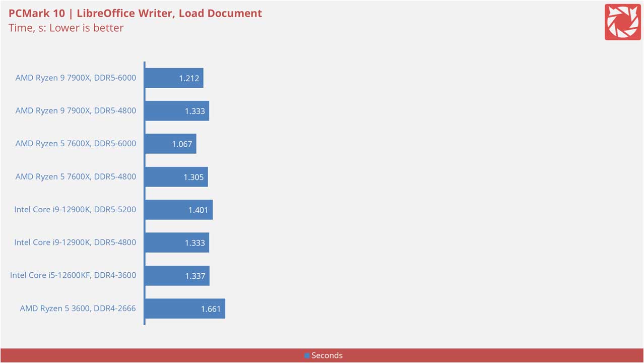Select the "AMD Ryzen 9 7900X, DDR5-4800" axis label
This screenshot has width=644, height=363.
pos(76,110)
